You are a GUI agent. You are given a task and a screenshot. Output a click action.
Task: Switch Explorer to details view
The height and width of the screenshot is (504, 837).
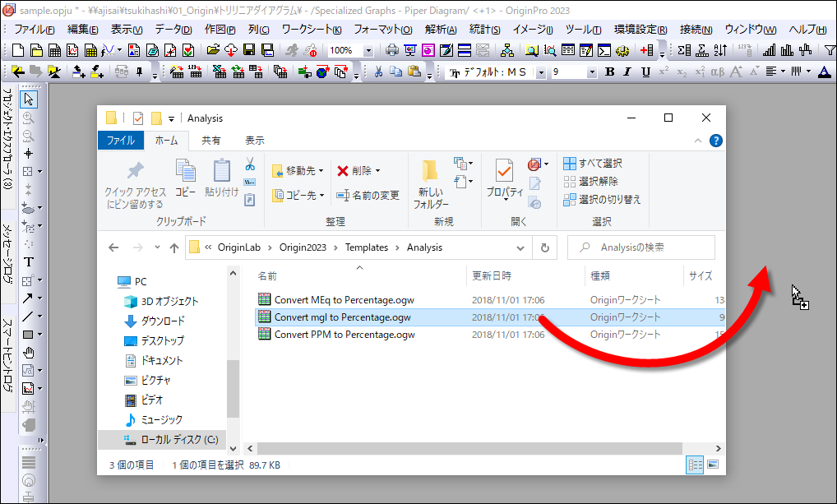pos(695,465)
